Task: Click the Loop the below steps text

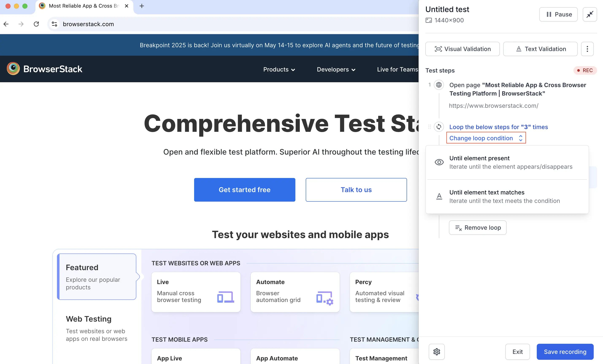Action: 499,127
